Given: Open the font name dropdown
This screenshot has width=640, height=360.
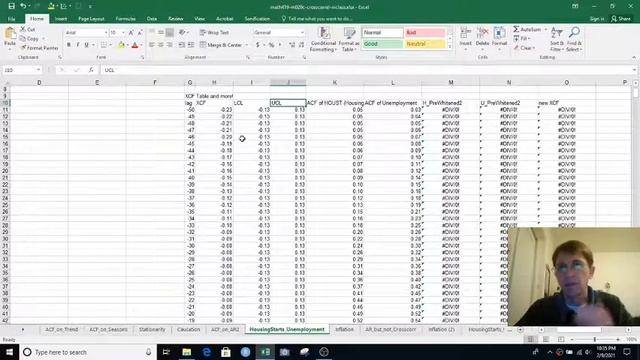Looking at the screenshot, I should 106,33.
